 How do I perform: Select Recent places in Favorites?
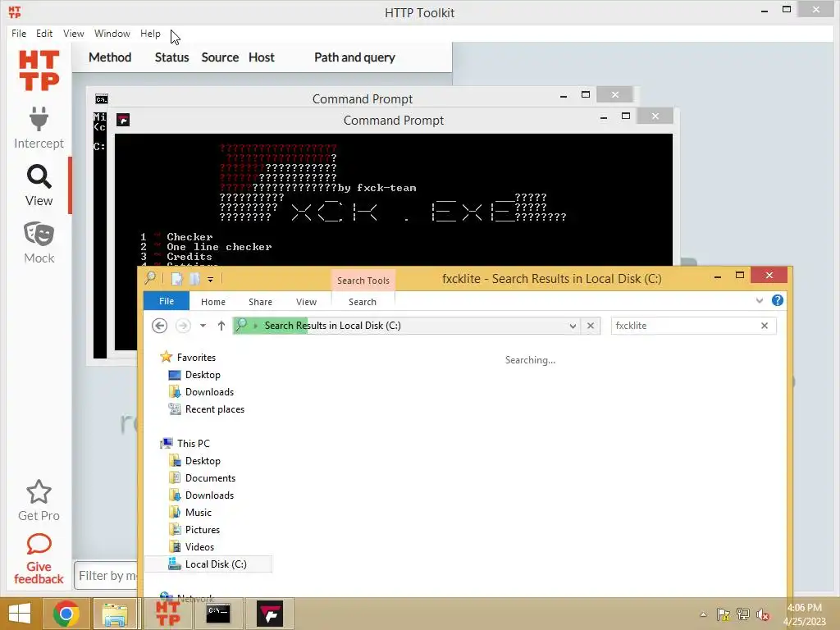[214, 409]
